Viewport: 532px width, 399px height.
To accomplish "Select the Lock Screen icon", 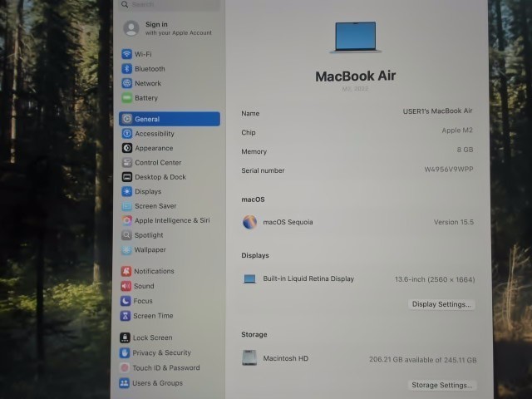I will pyautogui.click(x=125, y=337).
